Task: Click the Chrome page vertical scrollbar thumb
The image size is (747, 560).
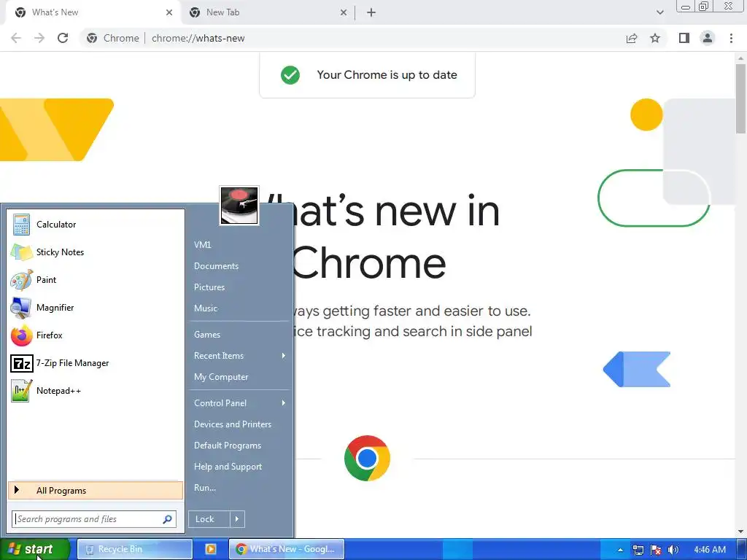Action: tap(741, 99)
